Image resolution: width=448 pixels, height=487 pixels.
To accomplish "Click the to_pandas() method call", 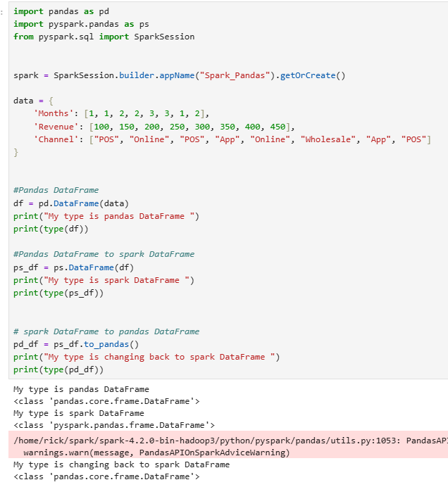I will point(111,344).
